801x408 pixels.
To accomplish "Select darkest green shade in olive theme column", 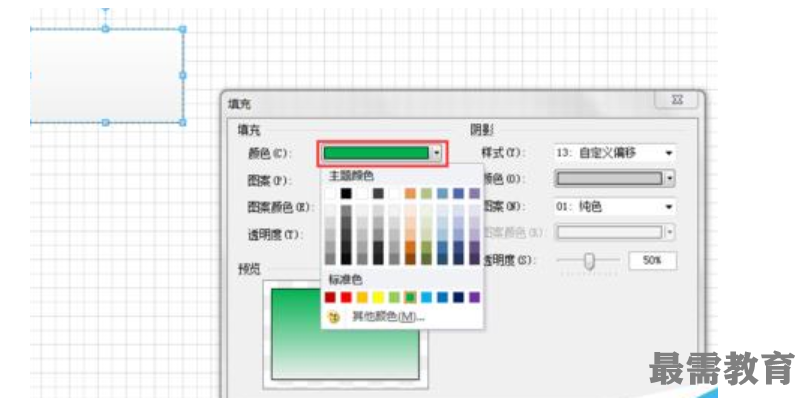I will pyautogui.click(x=426, y=259).
